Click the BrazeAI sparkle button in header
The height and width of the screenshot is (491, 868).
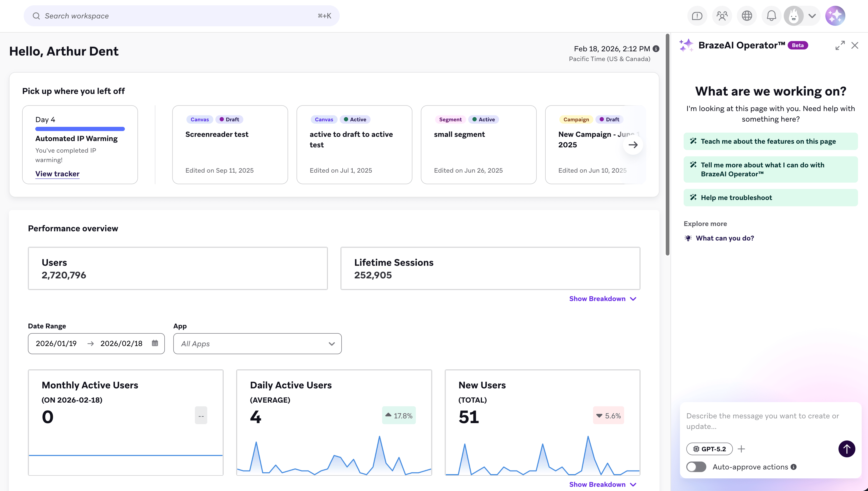tap(835, 16)
